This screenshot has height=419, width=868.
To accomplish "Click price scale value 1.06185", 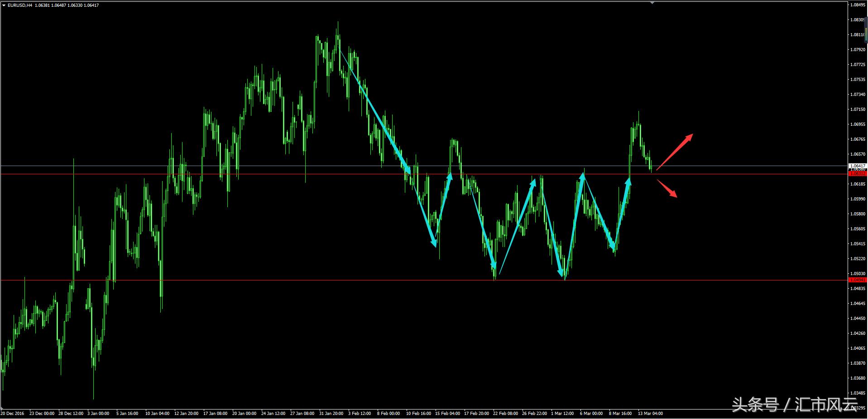I will pyautogui.click(x=858, y=184).
